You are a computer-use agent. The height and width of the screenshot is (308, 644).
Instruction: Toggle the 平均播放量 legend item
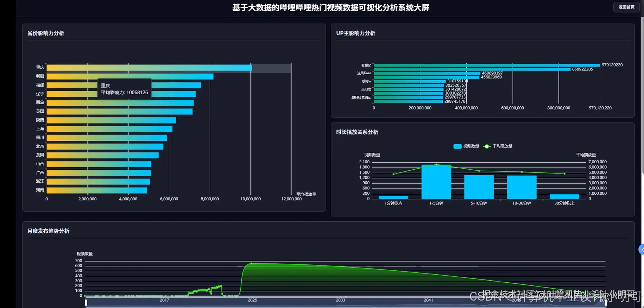click(x=498, y=146)
